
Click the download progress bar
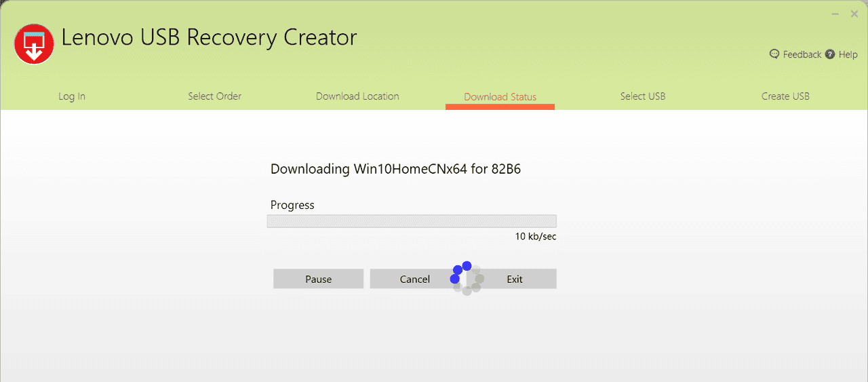[412, 221]
